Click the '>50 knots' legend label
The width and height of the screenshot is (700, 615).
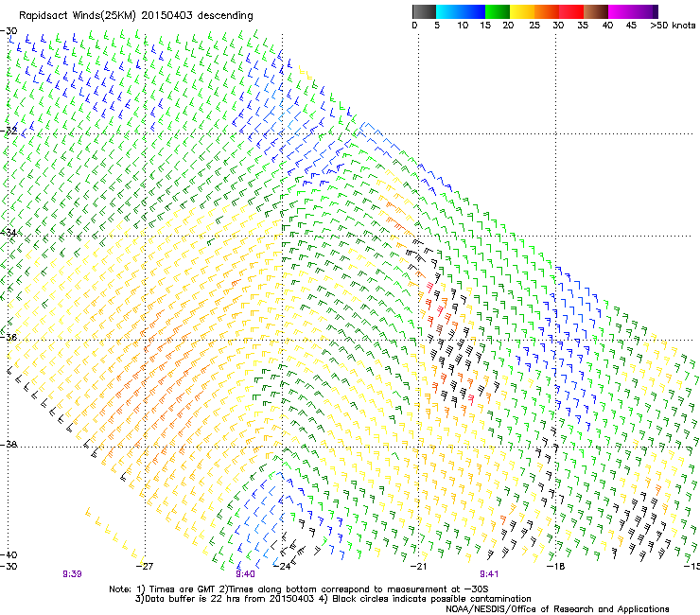673,26
